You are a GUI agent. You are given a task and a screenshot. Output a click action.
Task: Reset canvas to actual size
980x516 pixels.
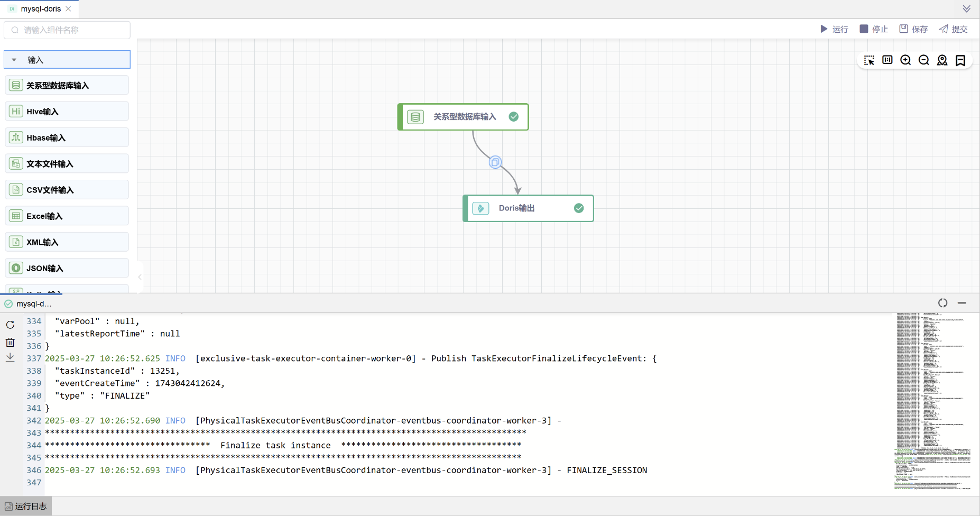(887, 60)
